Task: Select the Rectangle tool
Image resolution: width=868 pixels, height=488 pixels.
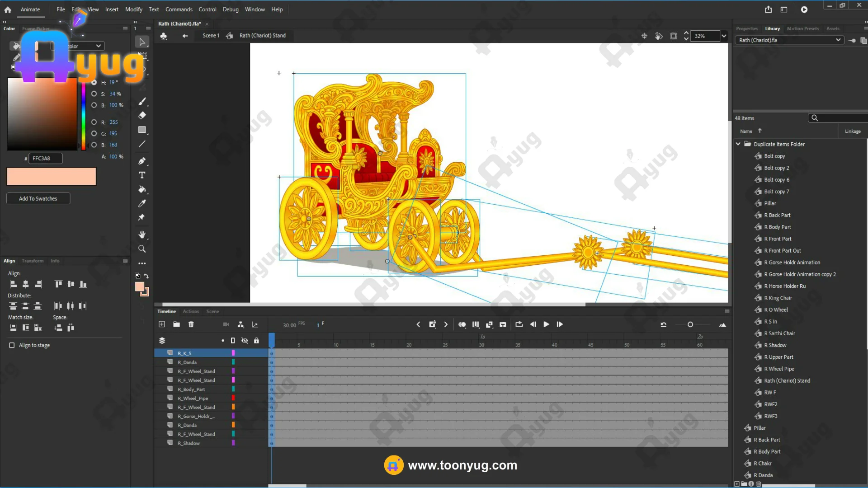Action: pos(142,130)
